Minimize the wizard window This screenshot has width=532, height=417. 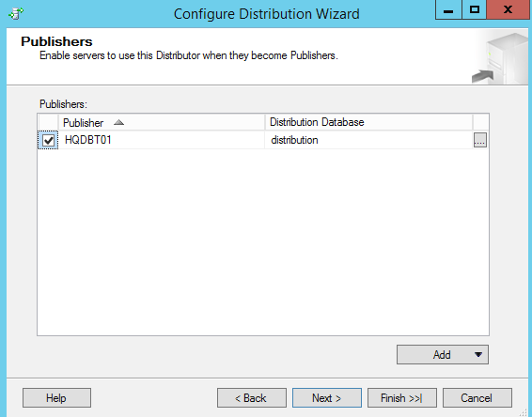point(448,9)
